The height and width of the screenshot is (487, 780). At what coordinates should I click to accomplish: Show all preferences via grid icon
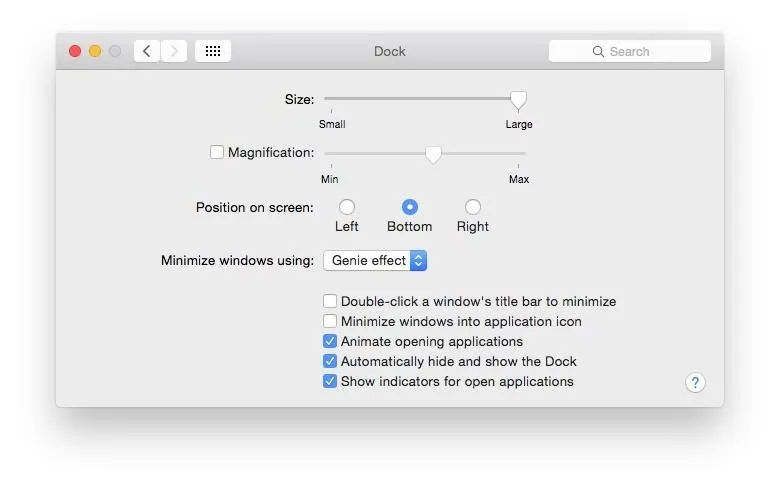(213, 51)
